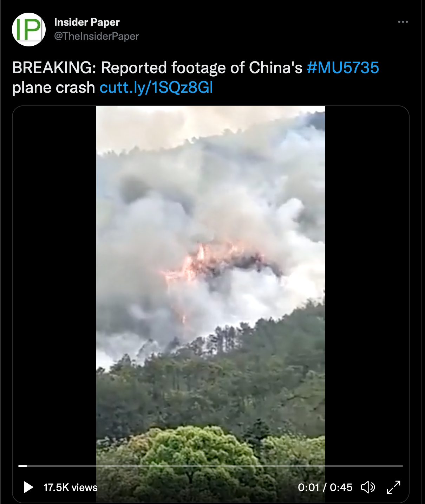Click the tweet text starting with BREAKING
The image size is (425, 504).
[196, 78]
